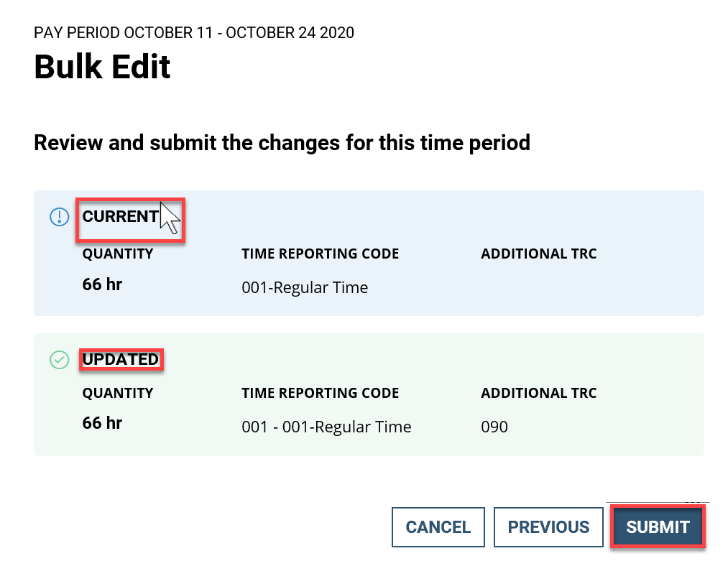This screenshot has width=728, height=571.
Task: Click the TIME REPORTING CODE label in UPDATED
Action: (320, 393)
